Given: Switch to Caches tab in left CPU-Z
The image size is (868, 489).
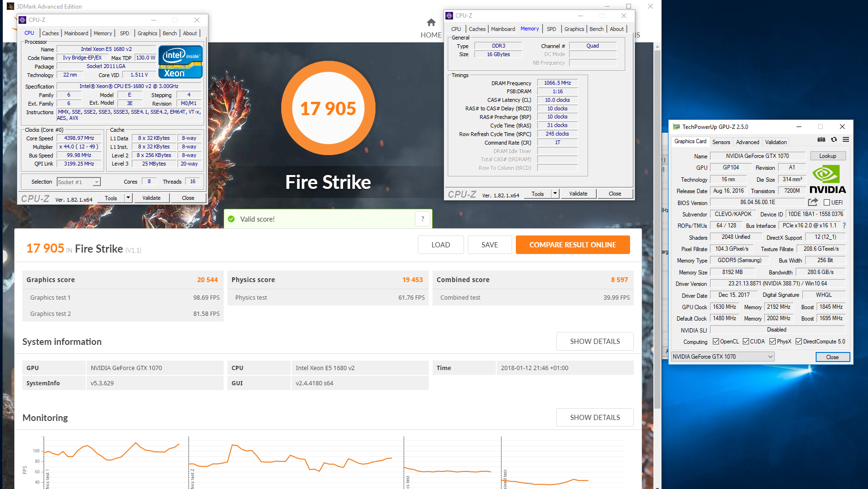Looking at the screenshot, I should coord(50,33).
